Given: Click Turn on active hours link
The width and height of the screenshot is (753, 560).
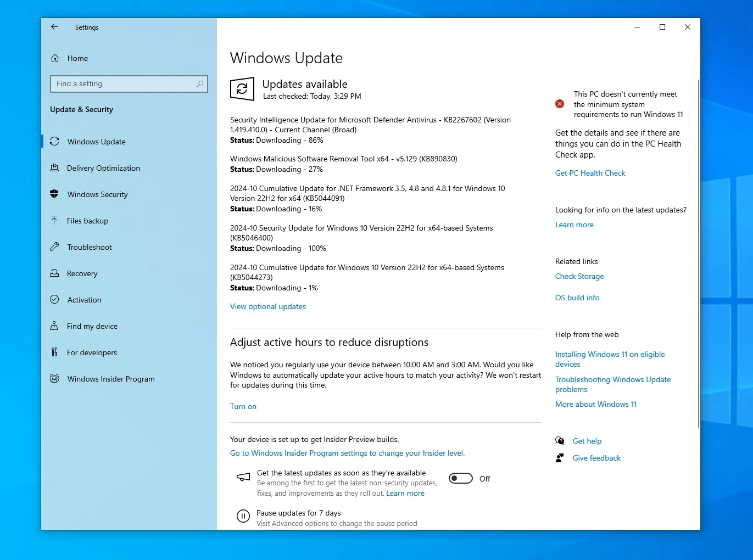Looking at the screenshot, I should click(x=243, y=406).
